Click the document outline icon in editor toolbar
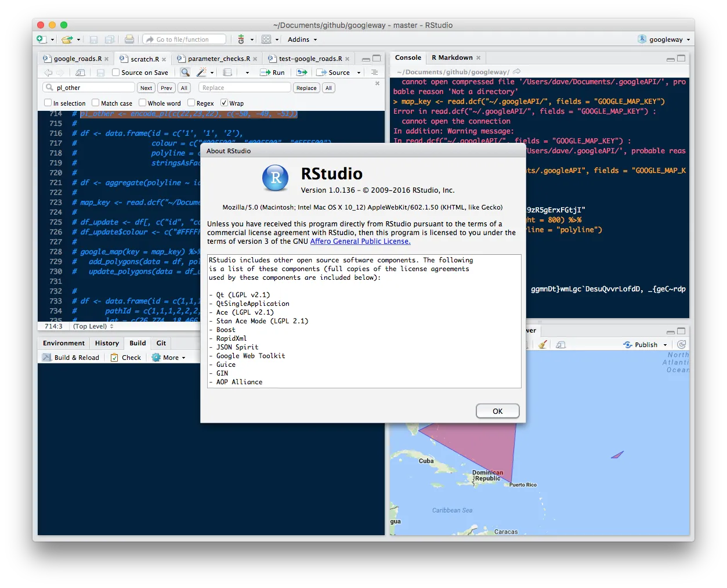Viewport: 727px width, 588px height. pos(374,73)
